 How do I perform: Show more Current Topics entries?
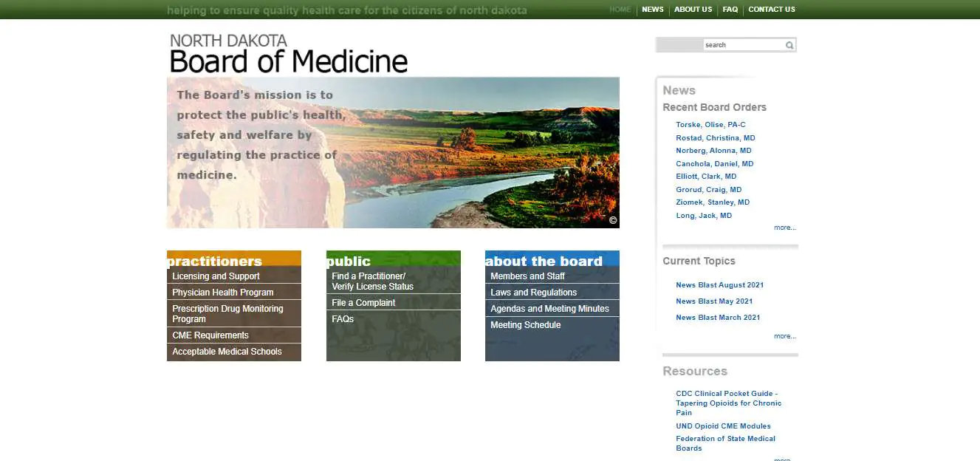click(784, 335)
